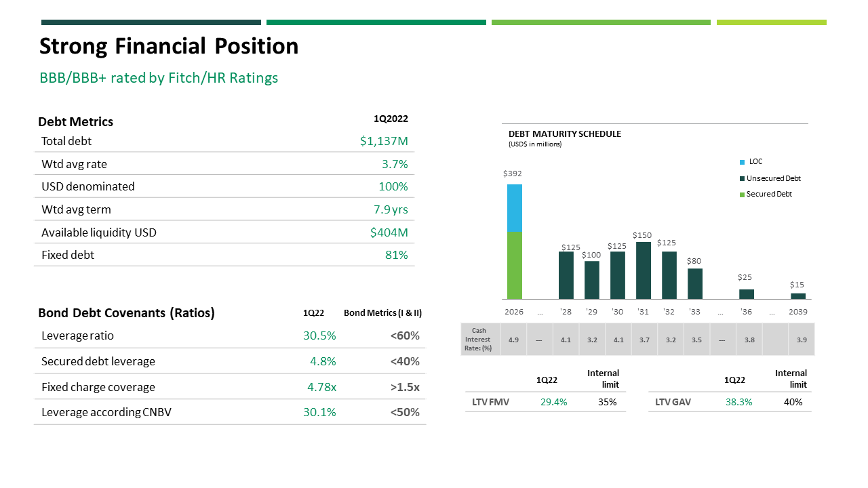Screen dimensions: 868x488
Task: Click the Secured Debt legend color square
Action: (742, 194)
